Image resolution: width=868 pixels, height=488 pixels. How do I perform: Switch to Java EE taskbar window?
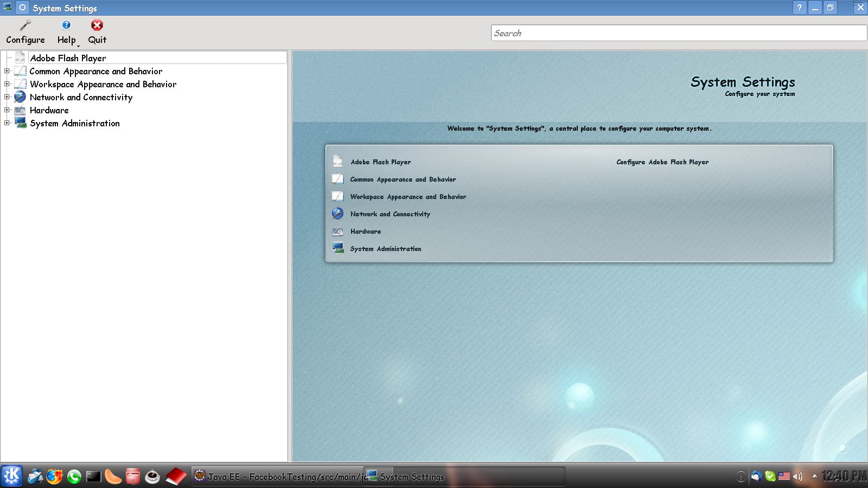tap(277, 477)
